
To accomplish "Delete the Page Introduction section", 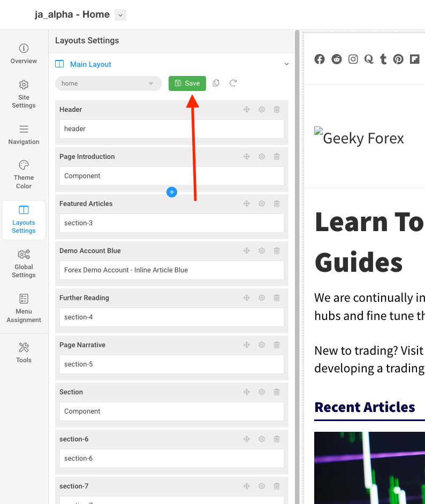I will [x=277, y=157].
